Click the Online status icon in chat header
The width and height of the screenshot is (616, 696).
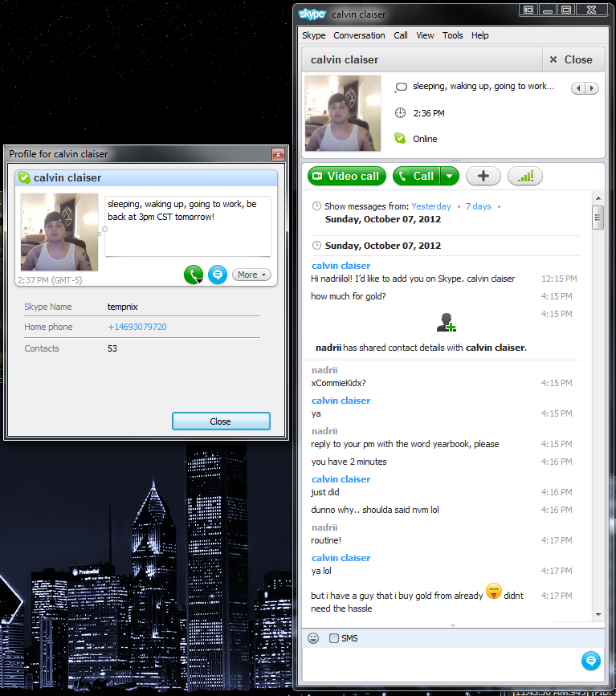[400, 139]
